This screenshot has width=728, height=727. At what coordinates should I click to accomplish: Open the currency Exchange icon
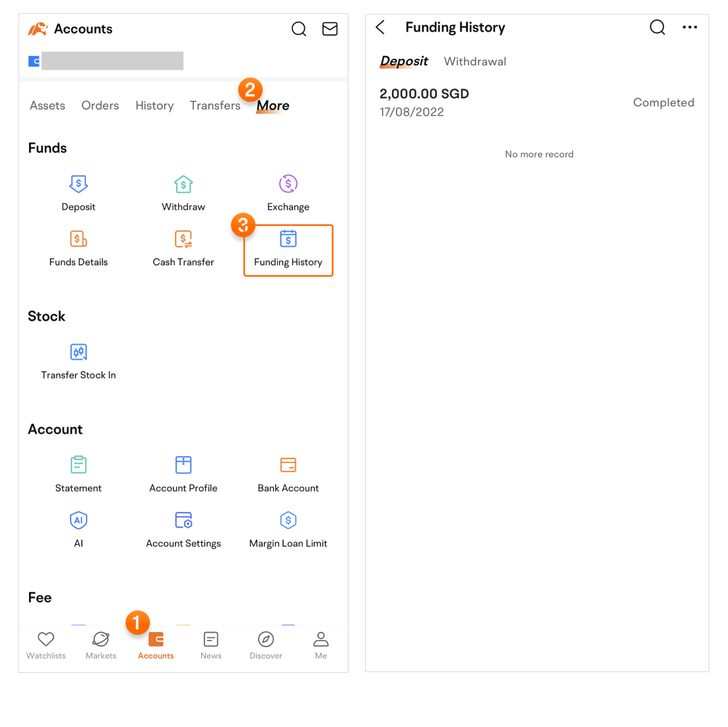coord(288,184)
